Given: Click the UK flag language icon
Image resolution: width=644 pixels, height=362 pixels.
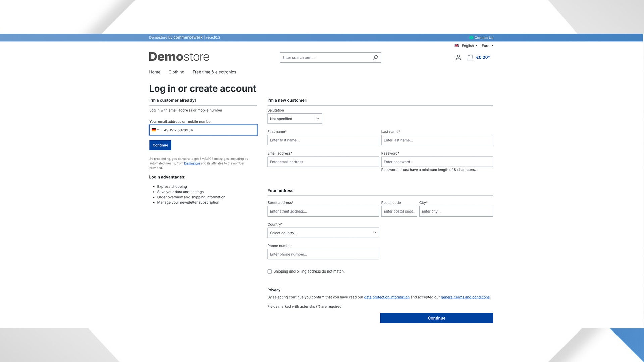Looking at the screenshot, I should pyautogui.click(x=457, y=46).
